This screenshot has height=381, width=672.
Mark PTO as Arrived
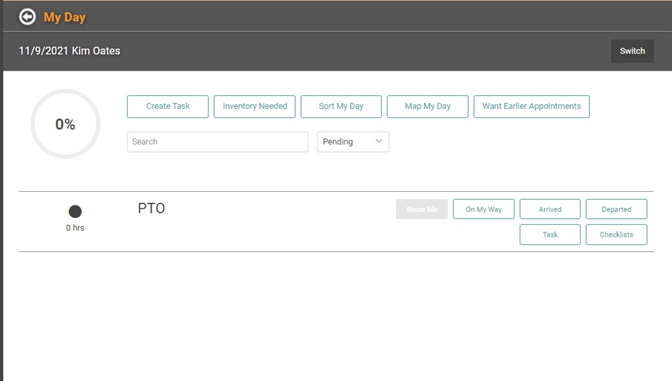pos(550,209)
